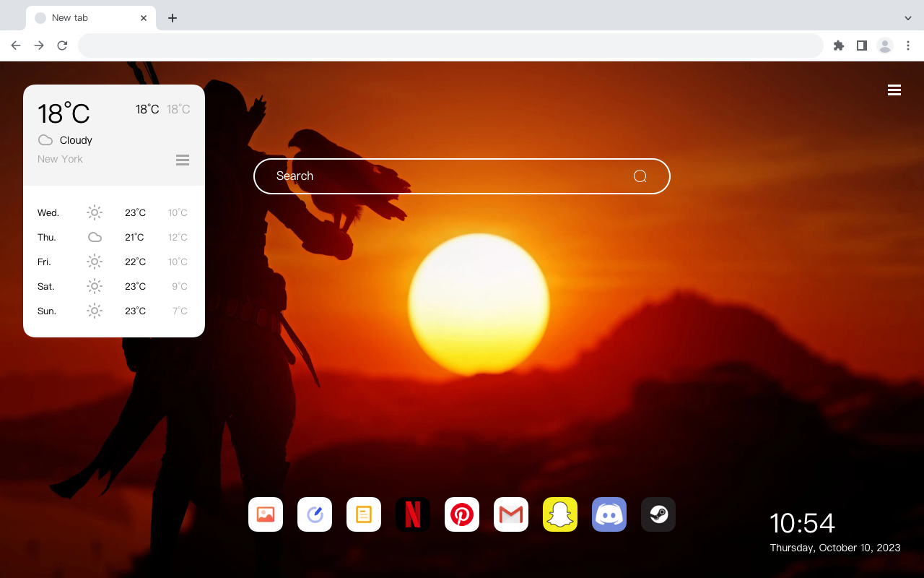924x578 pixels.
Task: Click the browser address bar
Action: pyautogui.click(x=450, y=46)
